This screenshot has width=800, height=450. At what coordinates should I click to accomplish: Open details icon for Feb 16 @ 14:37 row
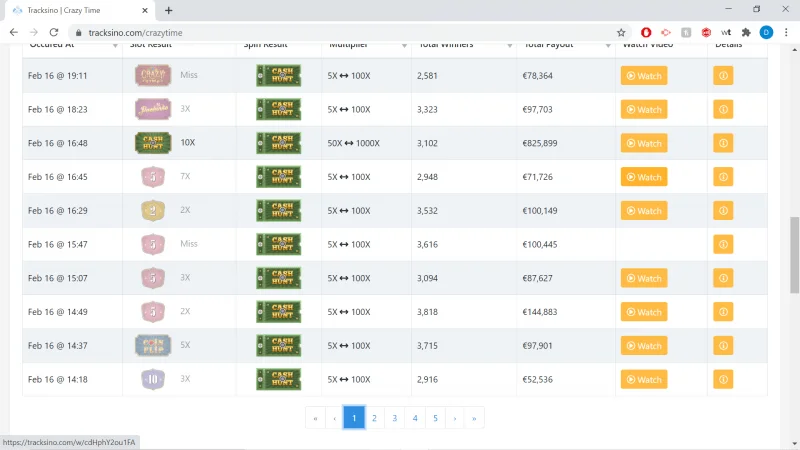click(x=723, y=345)
